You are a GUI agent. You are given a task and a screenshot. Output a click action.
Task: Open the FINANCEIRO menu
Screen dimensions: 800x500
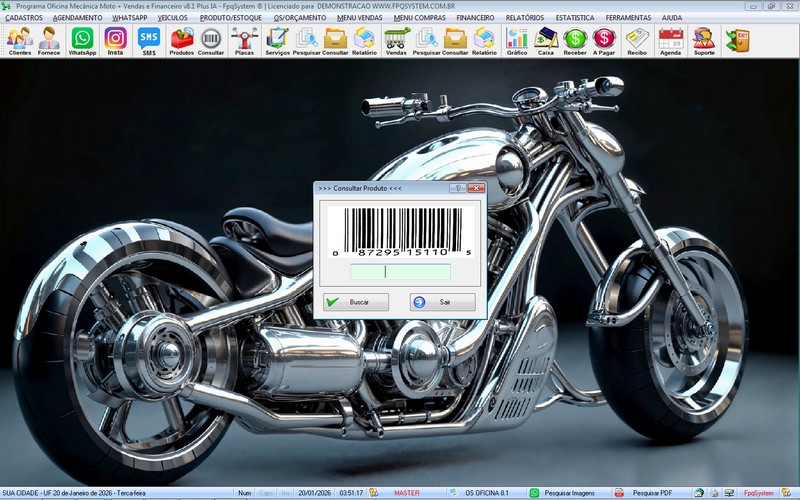(x=475, y=17)
